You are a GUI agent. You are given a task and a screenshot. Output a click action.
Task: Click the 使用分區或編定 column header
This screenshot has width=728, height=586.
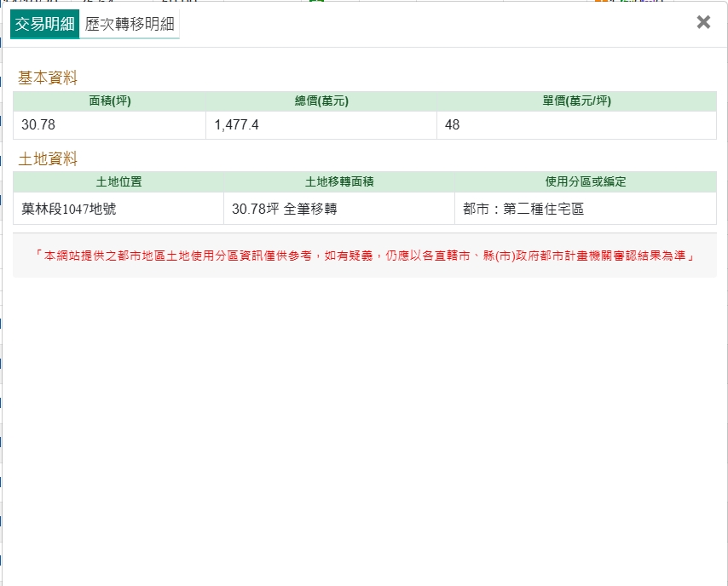coord(586,181)
